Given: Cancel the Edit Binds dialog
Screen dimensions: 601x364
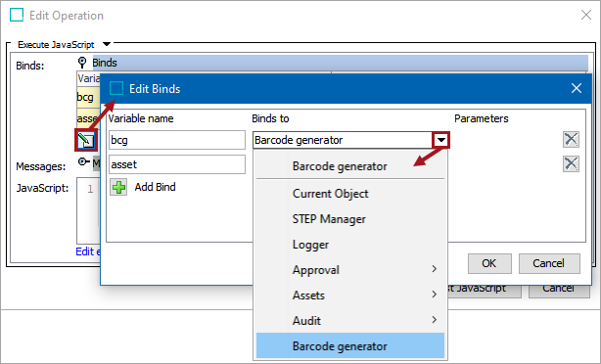Looking at the screenshot, I should point(549,263).
